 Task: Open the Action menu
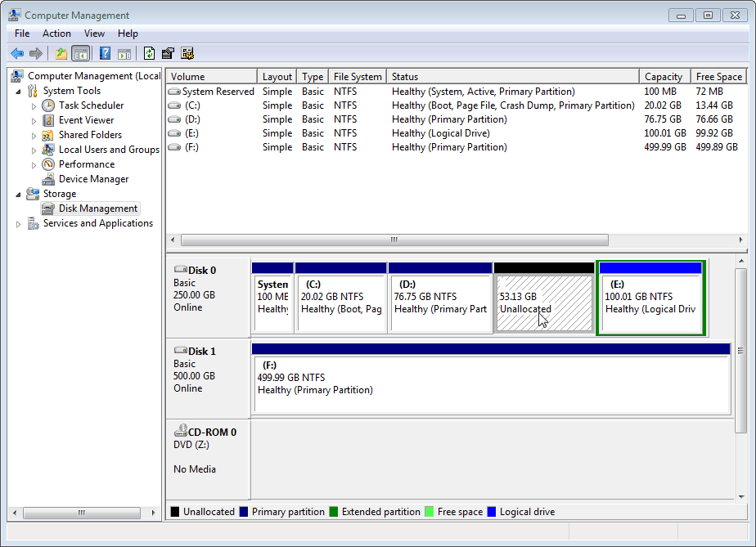[56, 34]
